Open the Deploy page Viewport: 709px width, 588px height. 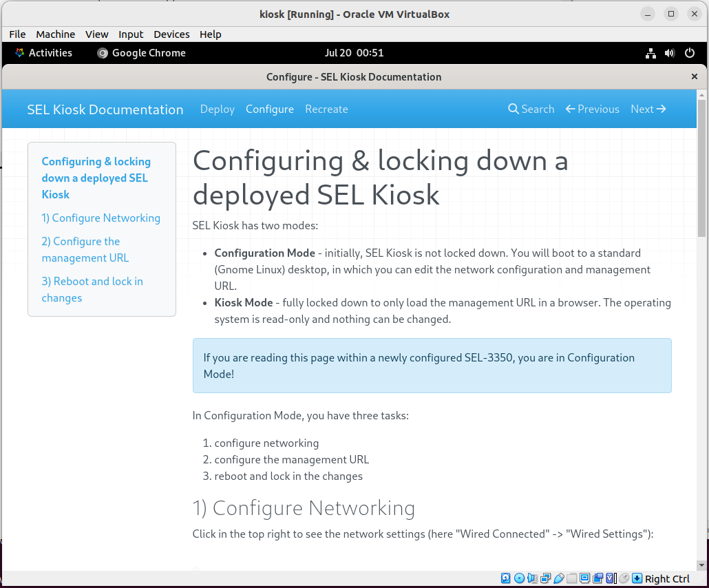point(218,109)
